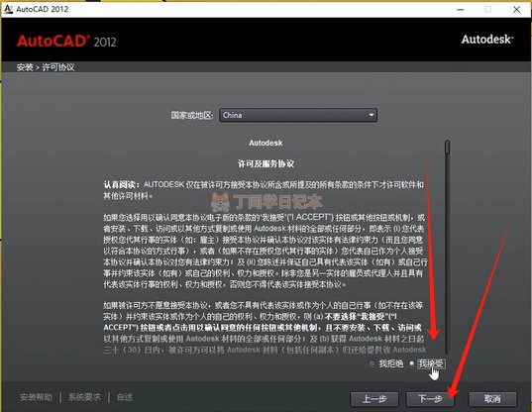Minimize the AutoCAD 2012 installer window
This screenshot has width=532, height=412.
tap(460, 10)
